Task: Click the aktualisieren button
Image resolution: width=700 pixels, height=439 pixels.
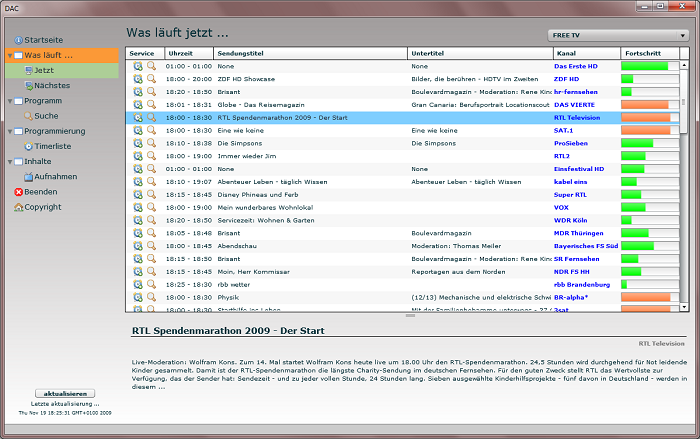Action: pos(65,393)
